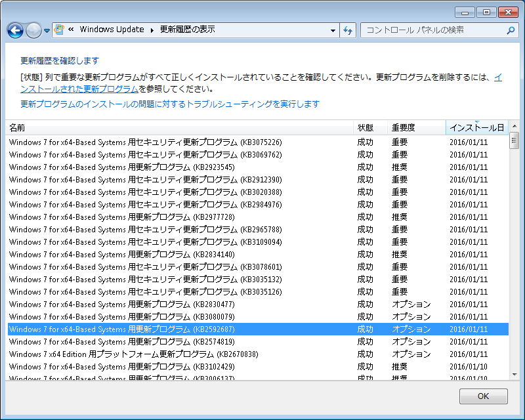
Task: Select the KB3035126 security update row
Action: tap(258, 292)
